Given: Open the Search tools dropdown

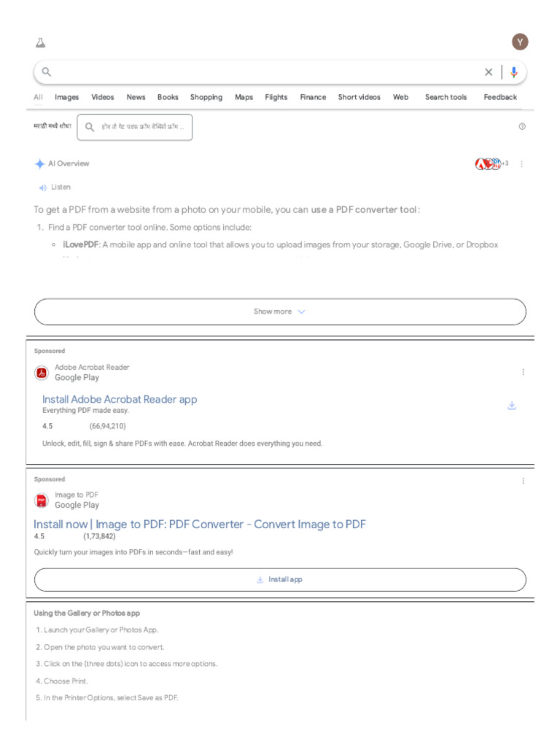Looking at the screenshot, I should (x=446, y=97).
